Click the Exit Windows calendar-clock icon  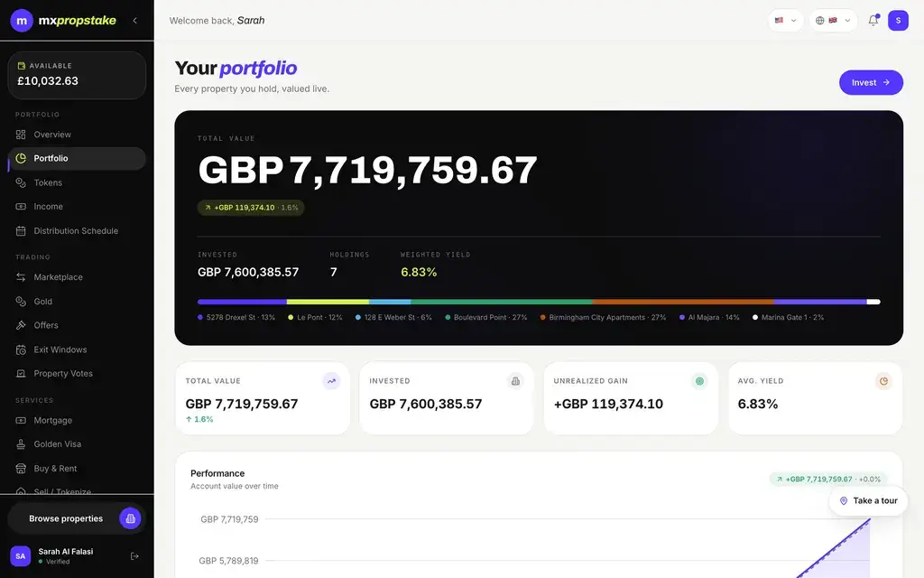click(x=21, y=350)
